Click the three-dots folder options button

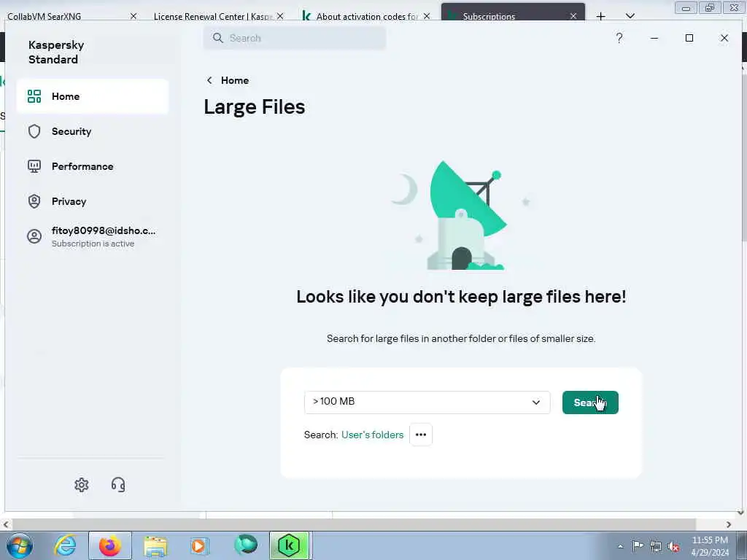[421, 435]
